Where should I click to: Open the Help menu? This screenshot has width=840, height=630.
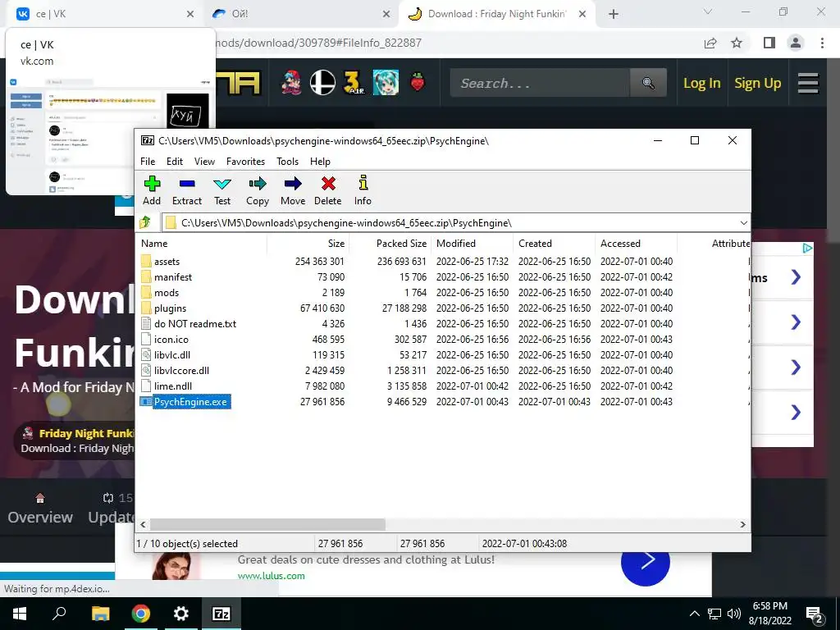click(320, 162)
